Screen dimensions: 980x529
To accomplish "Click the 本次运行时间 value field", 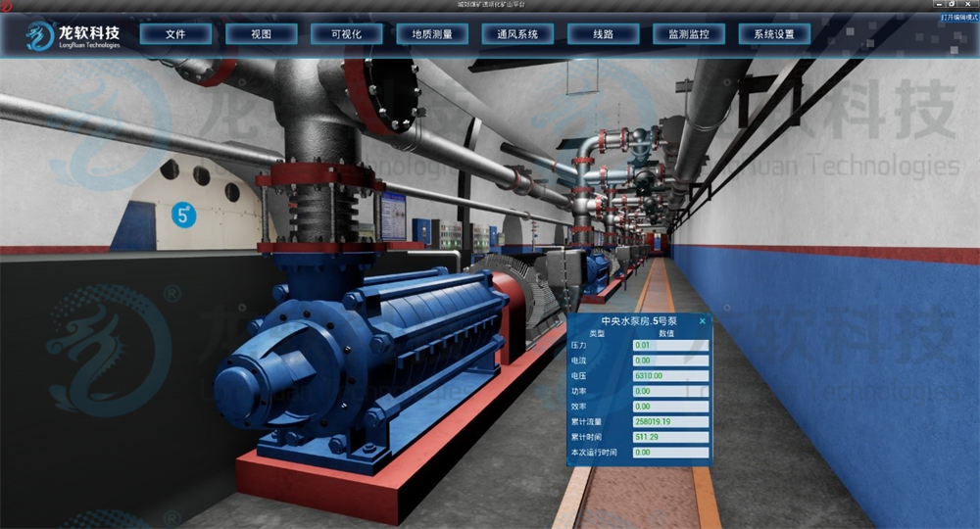I will coord(670,453).
